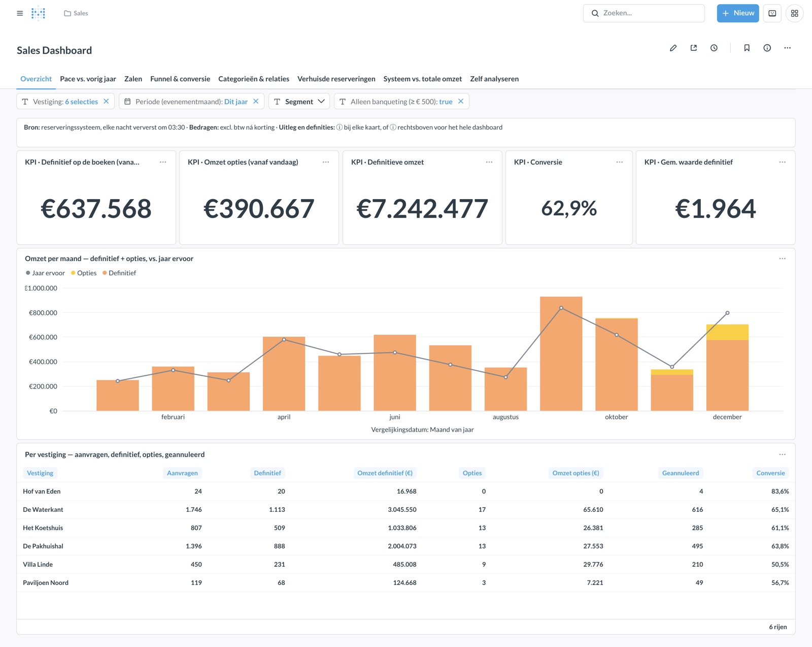Clear the Periode filter
Viewport: 812px width, 647px height.
[x=256, y=101]
